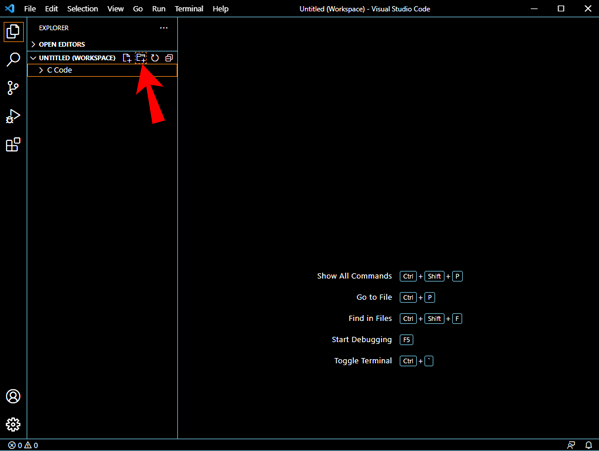Screen dimensions: 599x451
Task: Expand the C Code folder
Action: [102, 70]
